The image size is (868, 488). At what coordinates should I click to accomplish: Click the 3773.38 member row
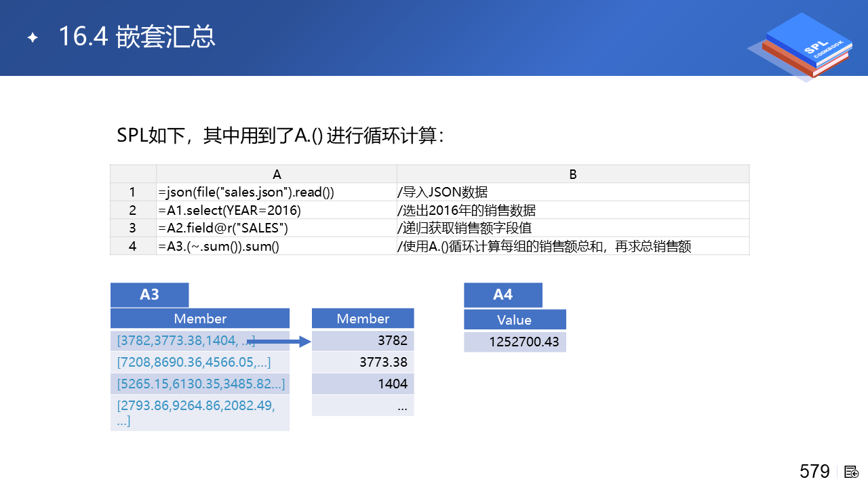[363, 363]
